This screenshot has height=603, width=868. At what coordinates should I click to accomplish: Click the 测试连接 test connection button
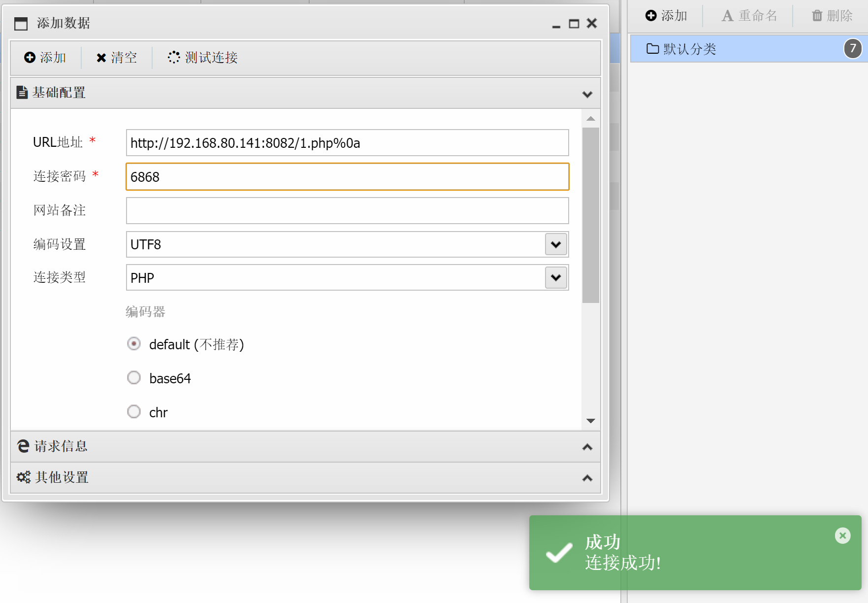tap(203, 58)
